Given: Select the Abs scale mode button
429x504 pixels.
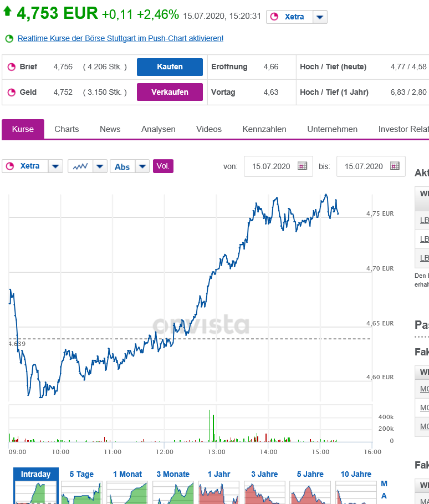Looking at the screenshot, I should tap(122, 166).
